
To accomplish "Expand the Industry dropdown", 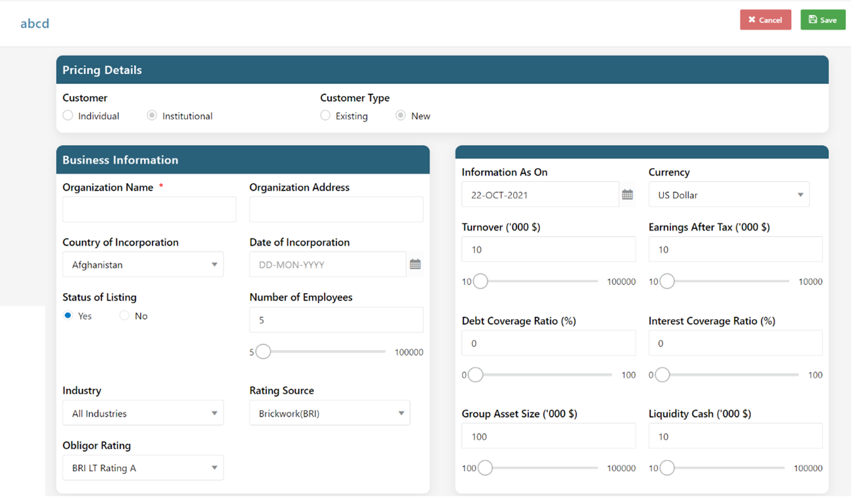I will [143, 413].
